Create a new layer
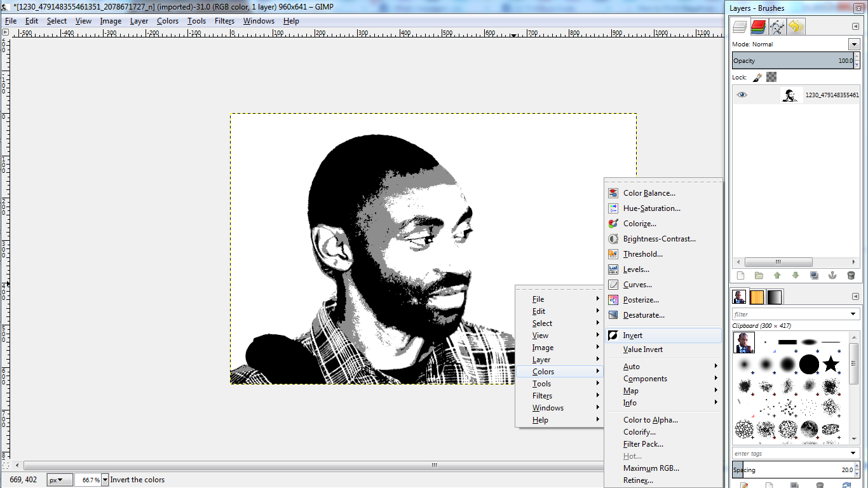 [x=740, y=276]
